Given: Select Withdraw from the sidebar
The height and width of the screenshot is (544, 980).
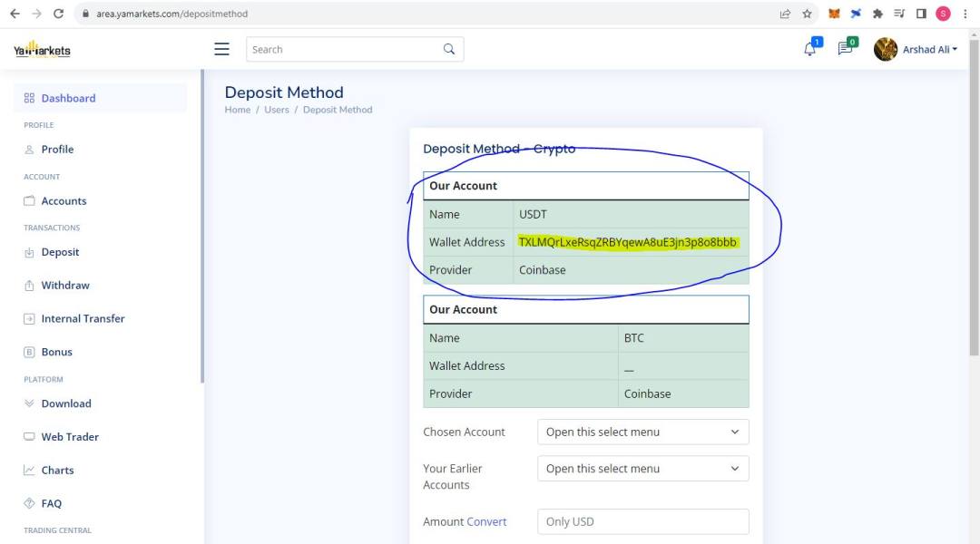Looking at the screenshot, I should [x=65, y=285].
